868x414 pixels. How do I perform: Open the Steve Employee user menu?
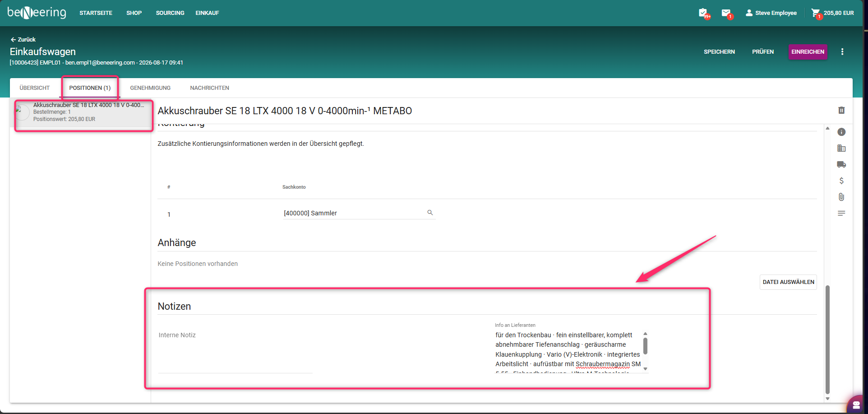tap(771, 13)
